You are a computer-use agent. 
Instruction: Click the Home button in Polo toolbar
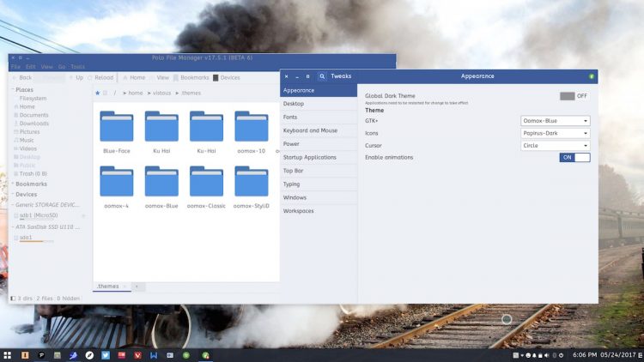coord(134,77)
